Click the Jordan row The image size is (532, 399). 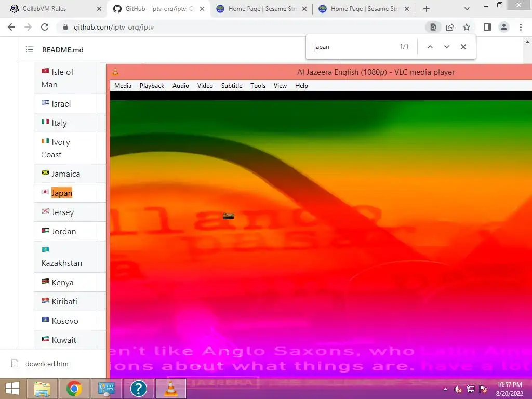point(65,231)
